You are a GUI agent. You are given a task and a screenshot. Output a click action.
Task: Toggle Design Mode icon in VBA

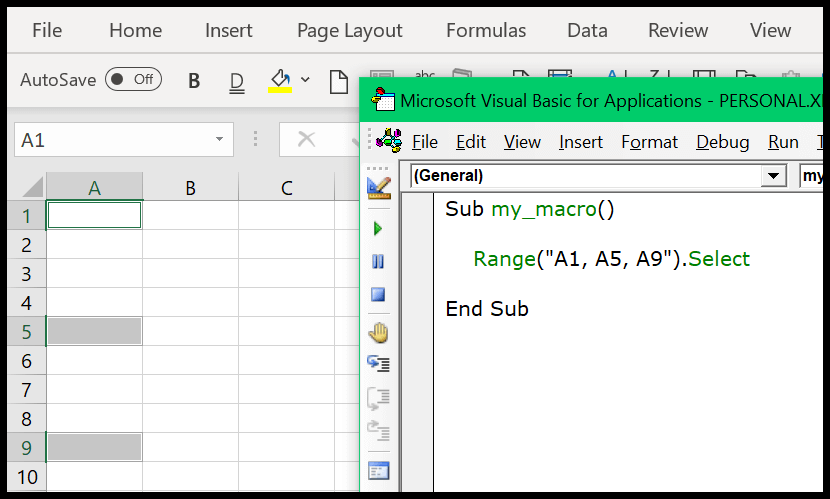[x=378, y=188]
